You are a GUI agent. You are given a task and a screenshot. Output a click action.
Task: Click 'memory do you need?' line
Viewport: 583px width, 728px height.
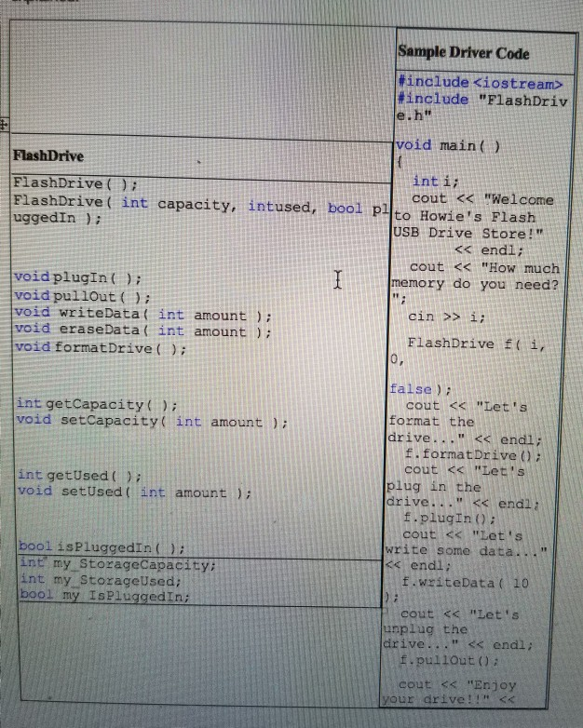(x=475, y=284)
